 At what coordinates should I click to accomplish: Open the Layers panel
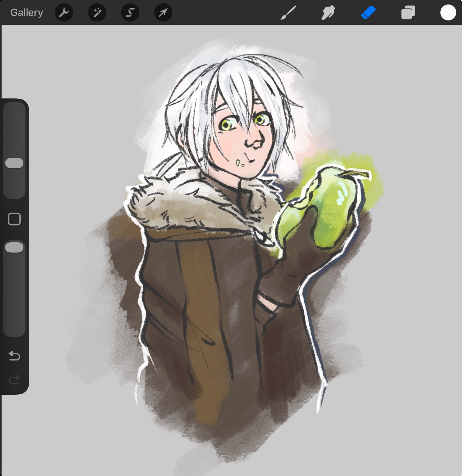click(408, 13)
